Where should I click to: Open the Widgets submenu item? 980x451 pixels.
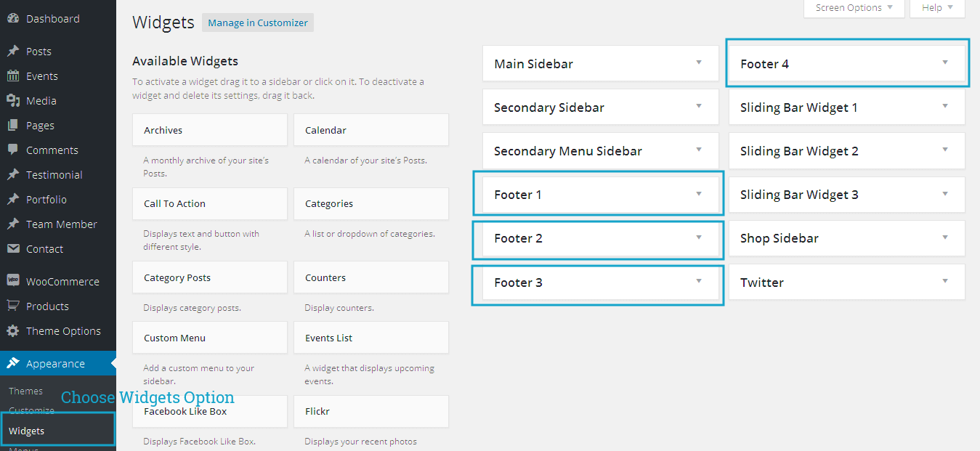point(27,431)
